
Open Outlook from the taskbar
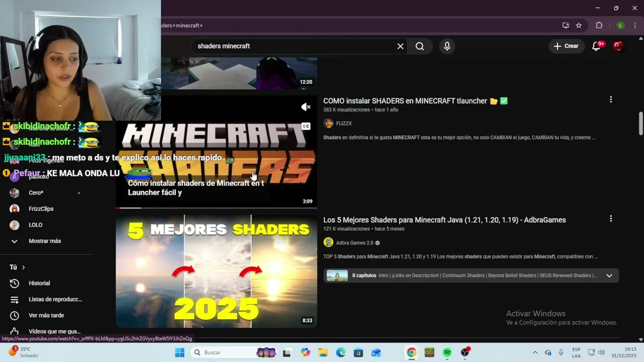pos(376,352)
